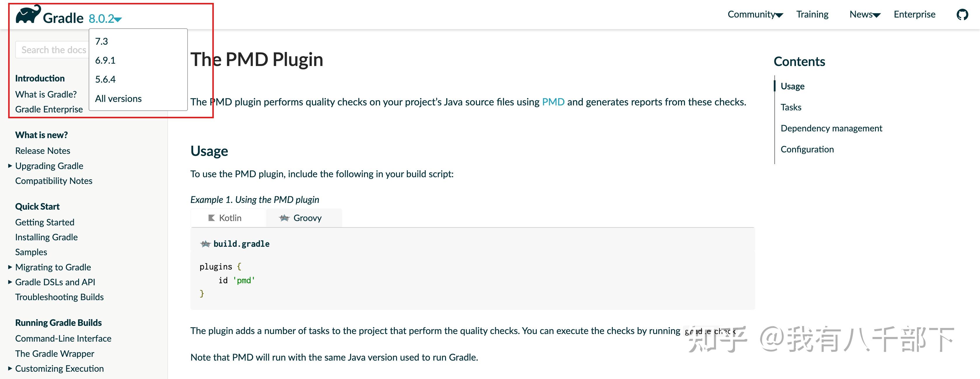
Task: Choose version 6.9.1 in dropdown
Action: [x=105, y=60]
